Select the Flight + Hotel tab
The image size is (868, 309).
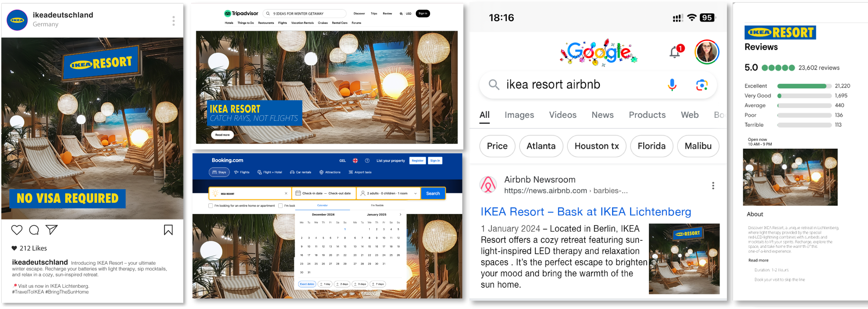(270, 172)
